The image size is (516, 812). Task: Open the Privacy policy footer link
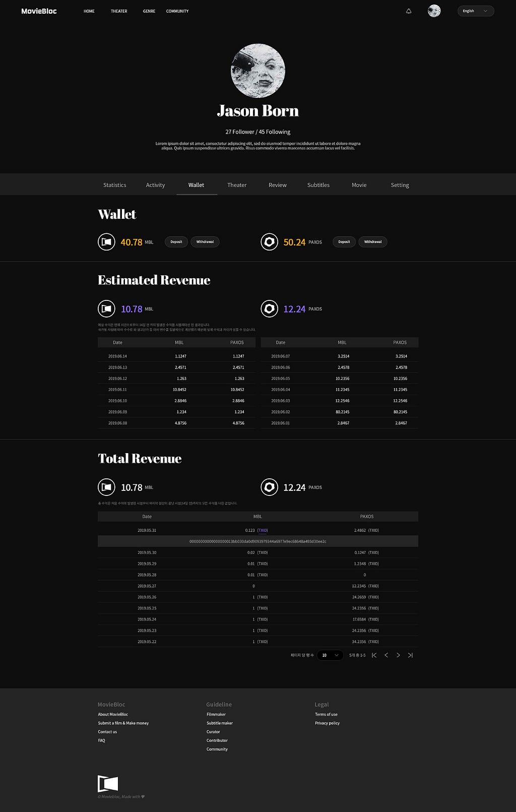click(327, 723)
